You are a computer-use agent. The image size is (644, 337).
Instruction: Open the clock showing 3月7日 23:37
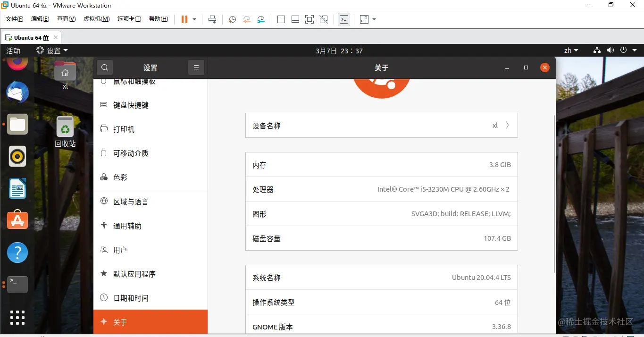click(x=339, y=51)
